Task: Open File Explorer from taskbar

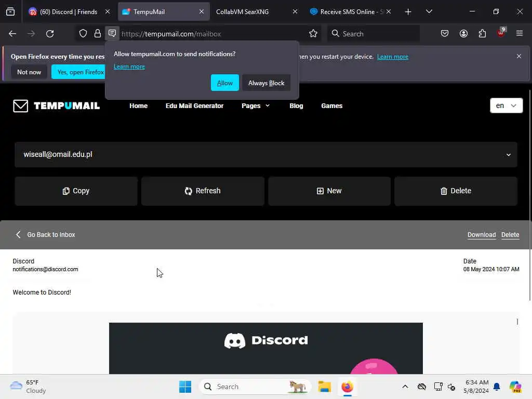Action: coord(324,387)
